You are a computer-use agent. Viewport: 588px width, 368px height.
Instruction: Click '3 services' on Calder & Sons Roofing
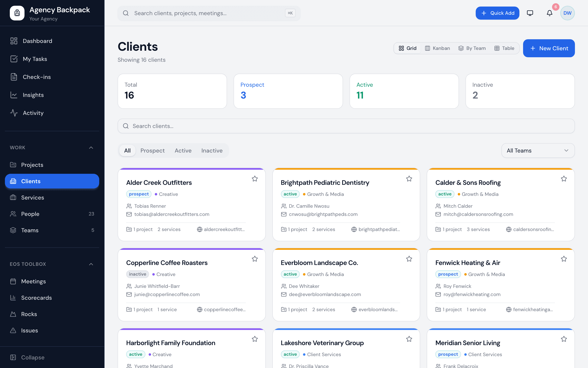478,229
